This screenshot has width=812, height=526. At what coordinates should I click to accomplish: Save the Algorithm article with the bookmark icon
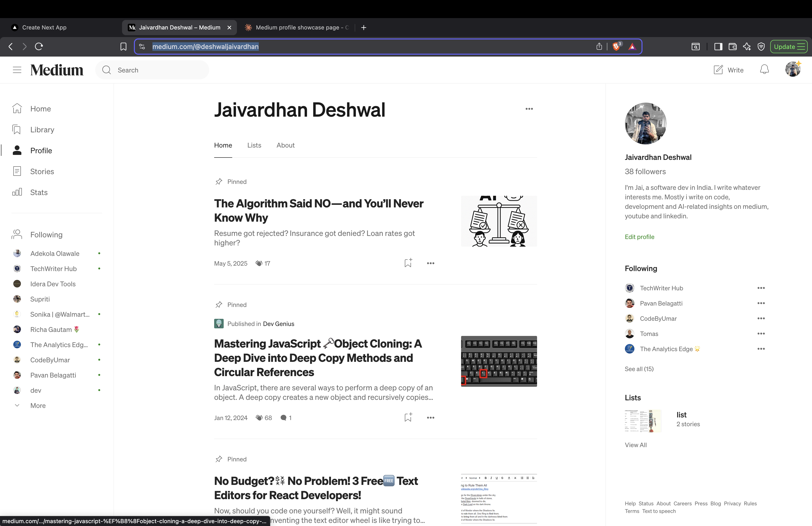point(408,263)
